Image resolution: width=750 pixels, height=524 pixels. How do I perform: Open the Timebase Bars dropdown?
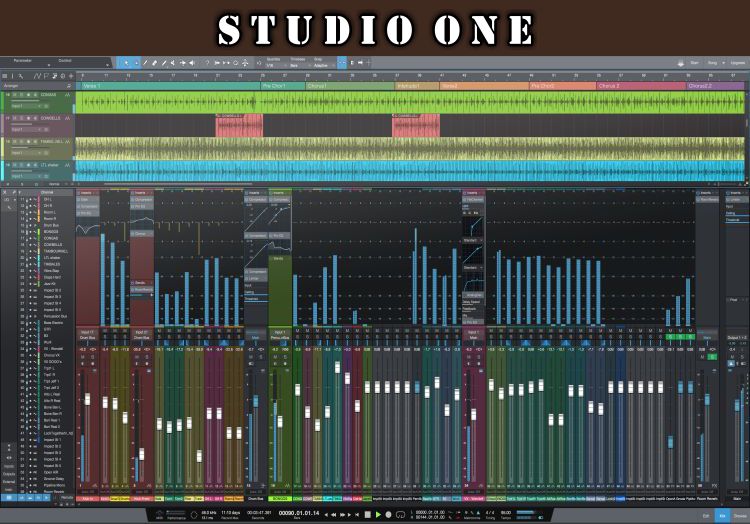point(299,65)
